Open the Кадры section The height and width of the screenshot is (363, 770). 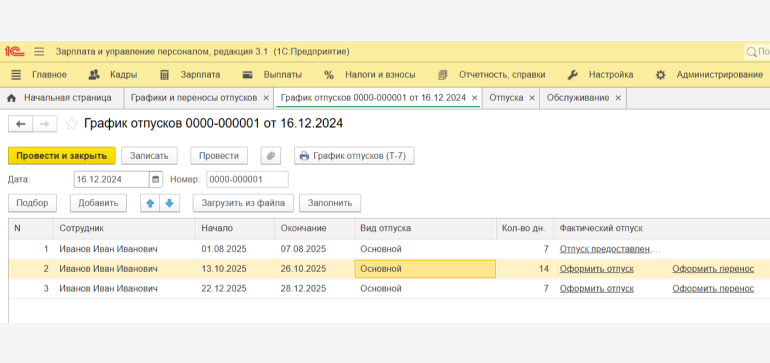pyautogui.click(x=123, y=75)
